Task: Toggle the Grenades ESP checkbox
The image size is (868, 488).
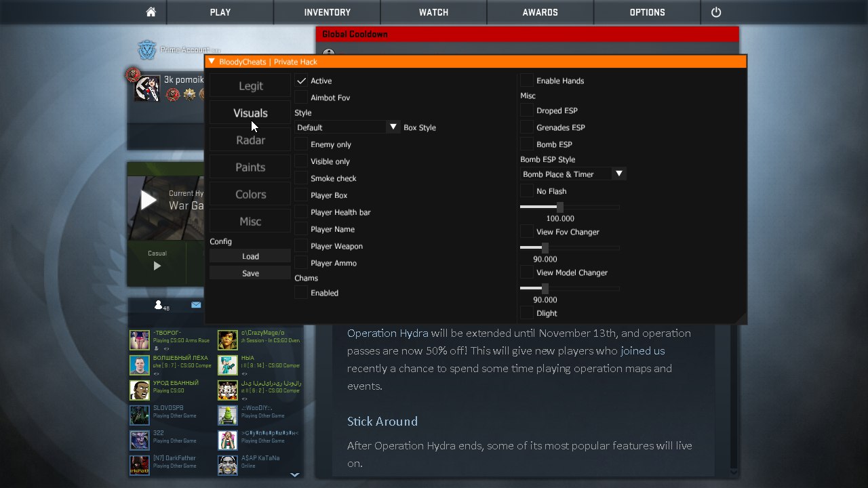Action: (527, 127)
